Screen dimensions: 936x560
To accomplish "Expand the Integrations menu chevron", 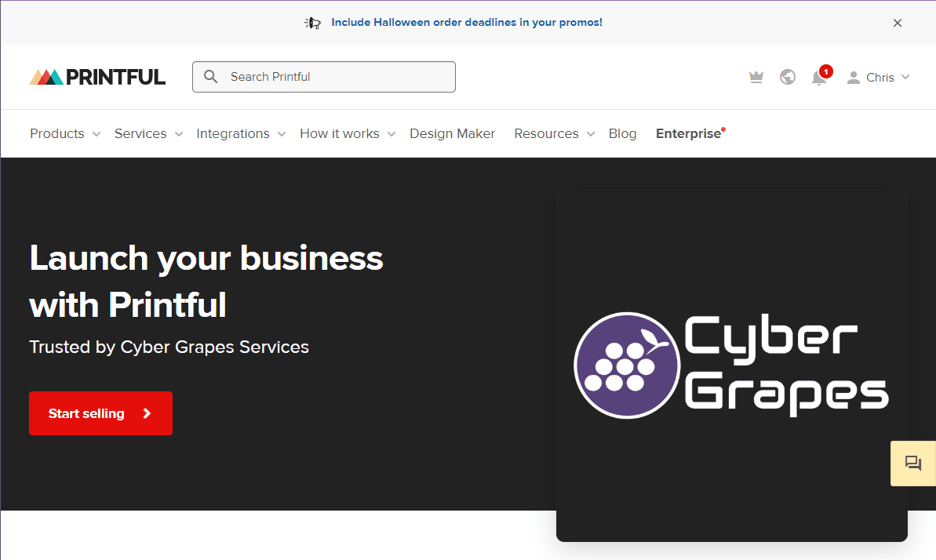I will [x=282, y=134].
